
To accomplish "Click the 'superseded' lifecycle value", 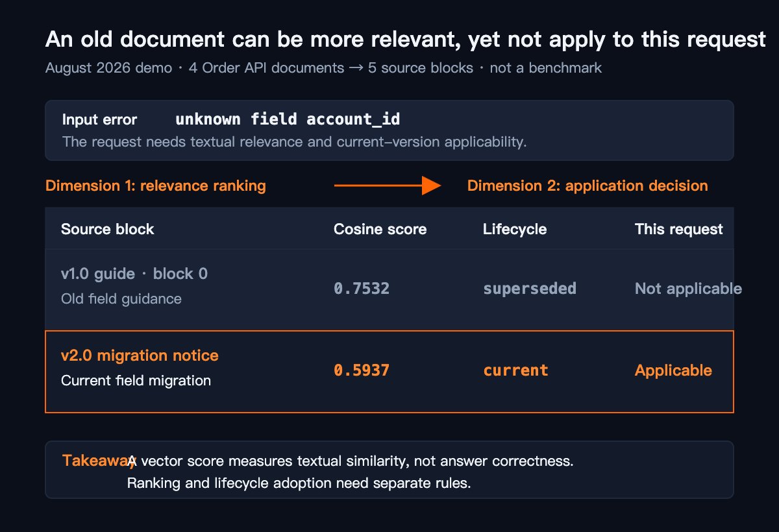I will coord(530,289).
